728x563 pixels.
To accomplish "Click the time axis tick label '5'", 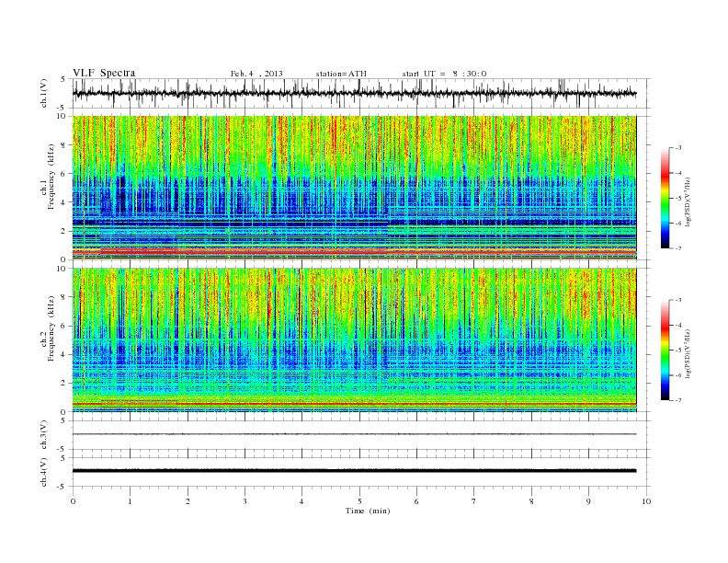I will (x=359, y=501).
